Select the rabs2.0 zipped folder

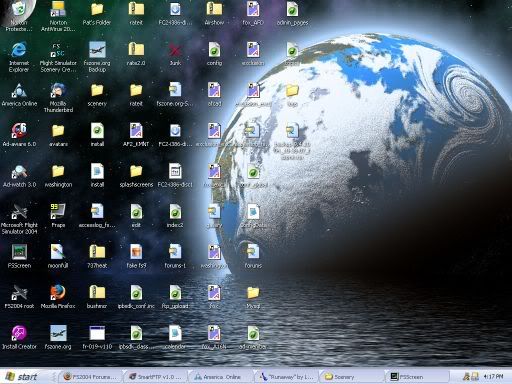pyautogui.click(x=136, y=49)
